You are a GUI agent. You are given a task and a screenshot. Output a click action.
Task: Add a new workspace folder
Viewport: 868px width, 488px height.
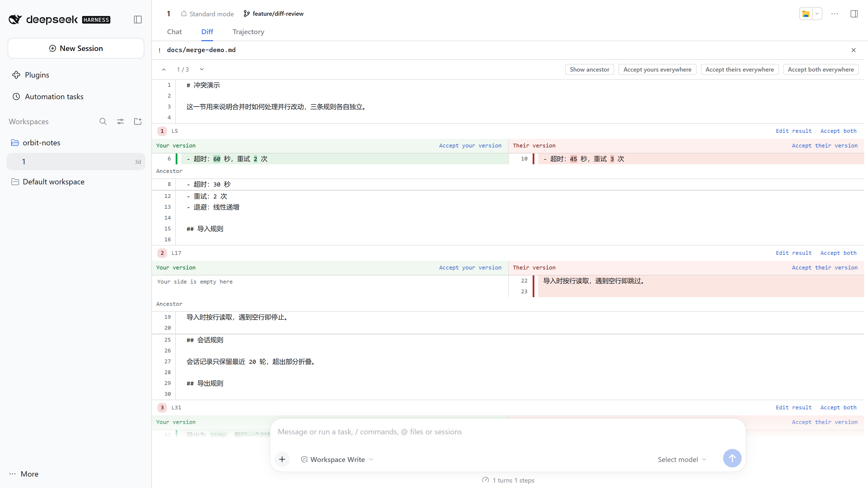pos(138,121)
